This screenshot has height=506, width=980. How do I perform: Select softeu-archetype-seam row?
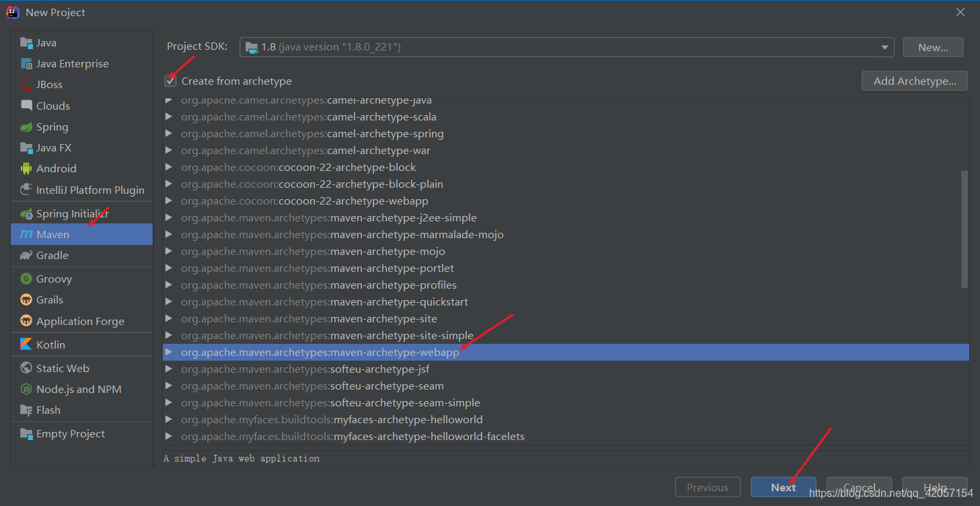tap(566, 386)
